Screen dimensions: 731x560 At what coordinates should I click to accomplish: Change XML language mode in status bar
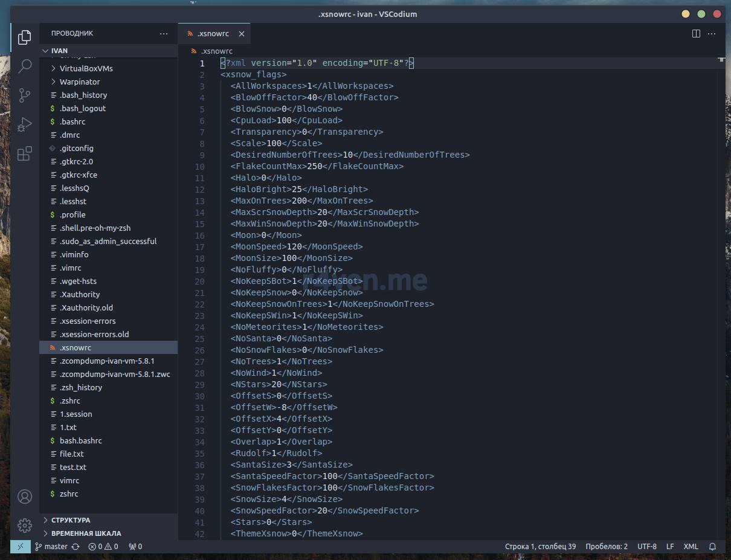pos(691,547)
